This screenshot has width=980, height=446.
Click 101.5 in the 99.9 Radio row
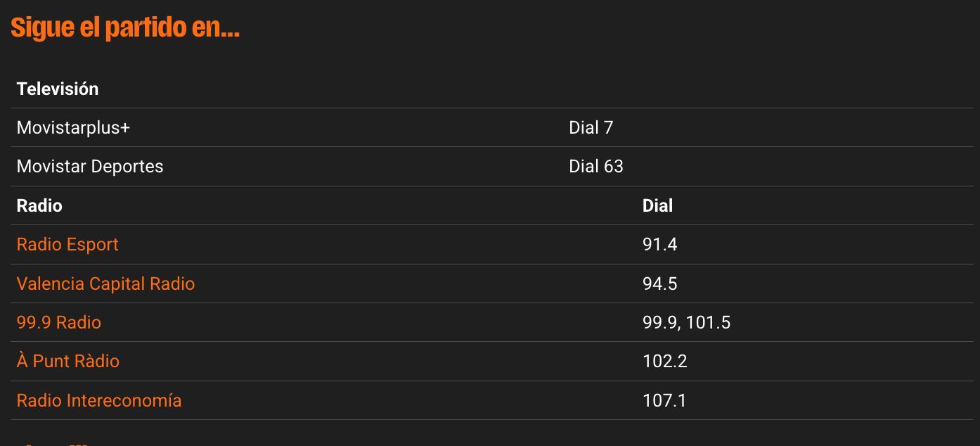click(708, 323)
